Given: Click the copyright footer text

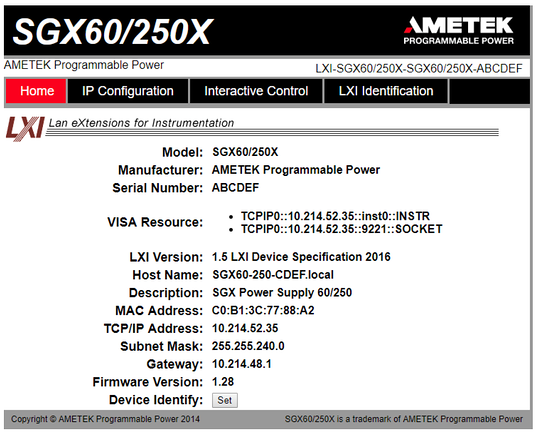Looking at the screenshot, I should 105,419.
